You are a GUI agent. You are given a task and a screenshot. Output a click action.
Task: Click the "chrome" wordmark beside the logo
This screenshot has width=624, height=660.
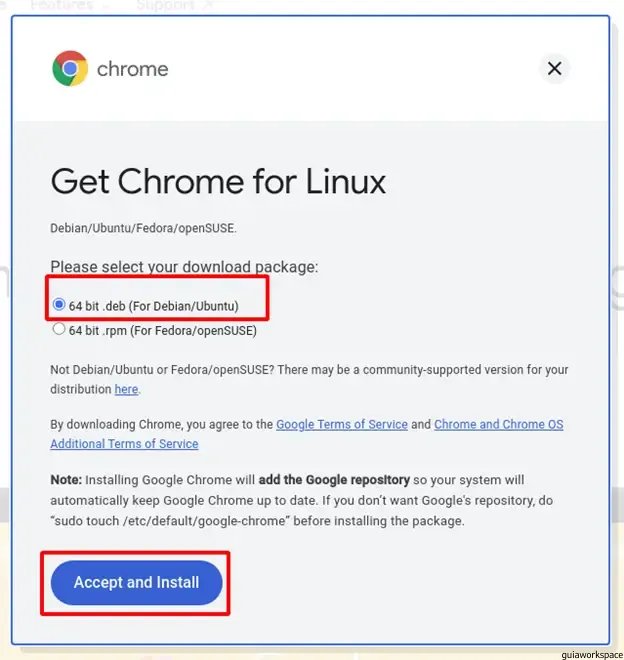133,69
